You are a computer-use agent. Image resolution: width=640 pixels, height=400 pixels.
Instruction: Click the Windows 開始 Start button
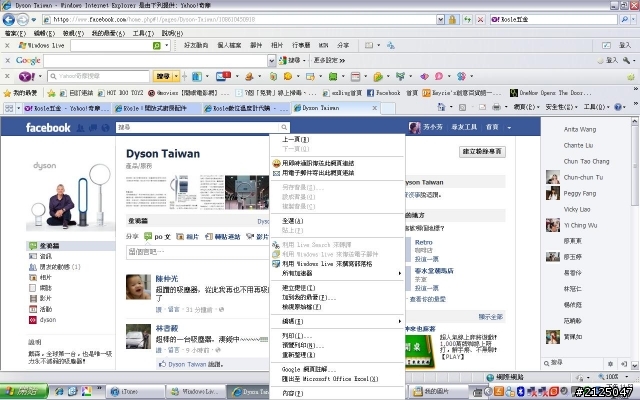(x=24, y=391)
